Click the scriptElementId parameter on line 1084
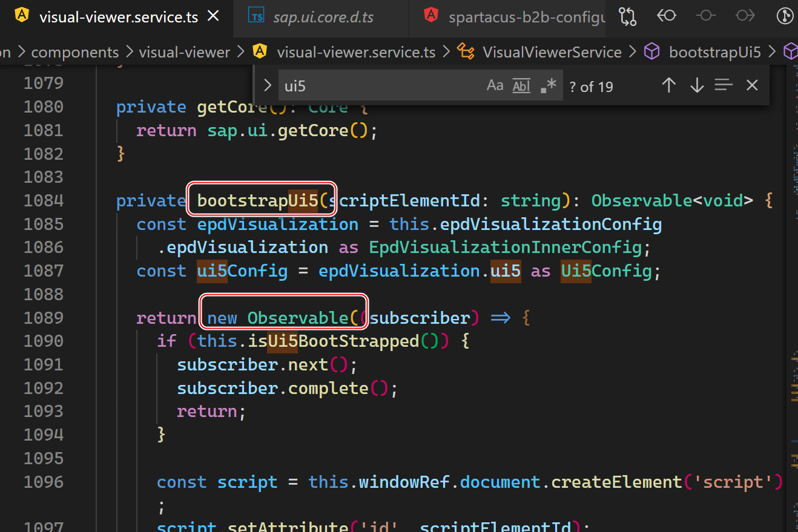This screenshot has width=798, height=532. click(x=404, y=200)
